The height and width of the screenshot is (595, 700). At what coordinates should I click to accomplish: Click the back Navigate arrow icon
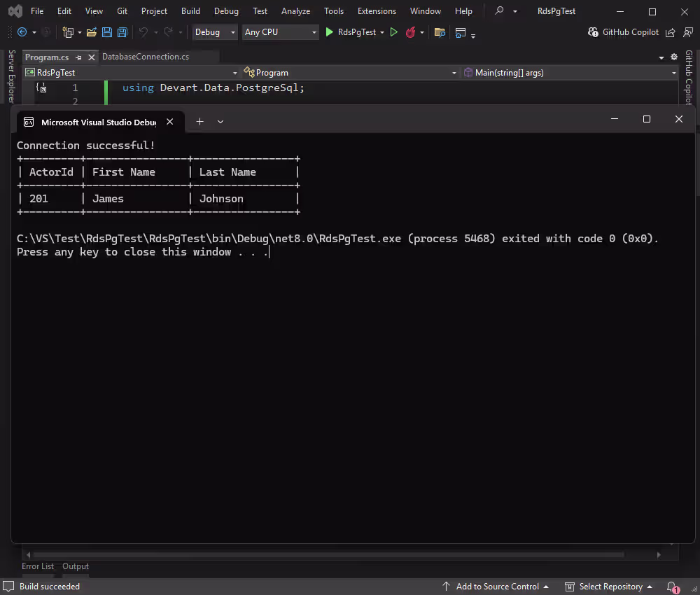pyautogui.click(x=23, y=32)
